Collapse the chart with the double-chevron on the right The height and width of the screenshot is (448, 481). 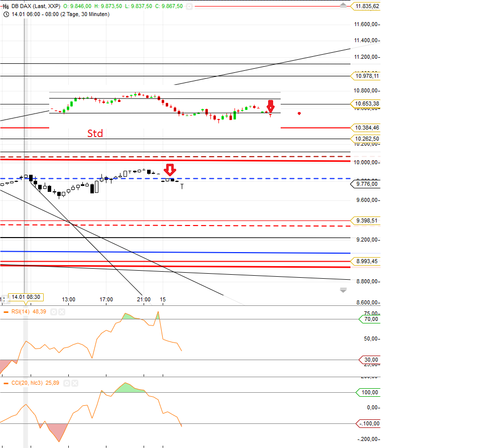pos(343,290)
